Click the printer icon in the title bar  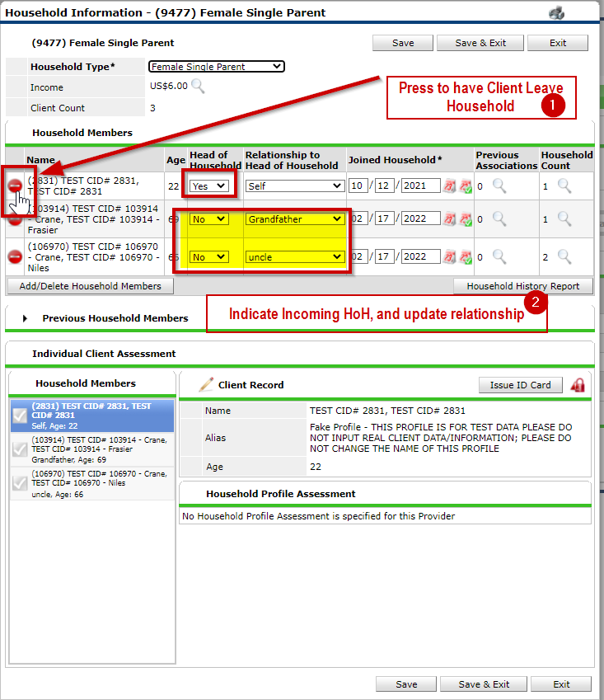pos(556,13)
